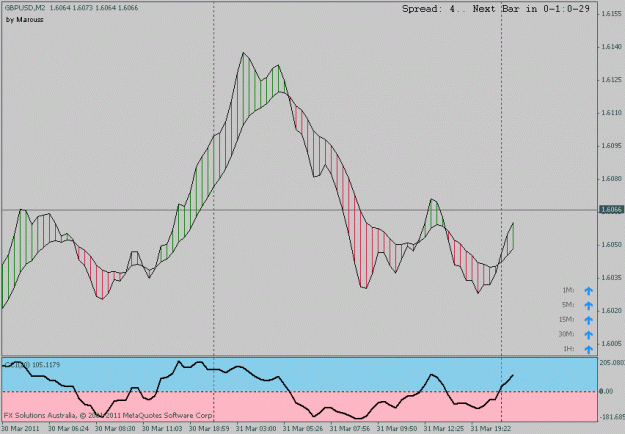This screenshot has width=625, height=434.
Task: Click the 'Spread: 4.. Next Bar in' text
Action: click(x=469, y=9)
